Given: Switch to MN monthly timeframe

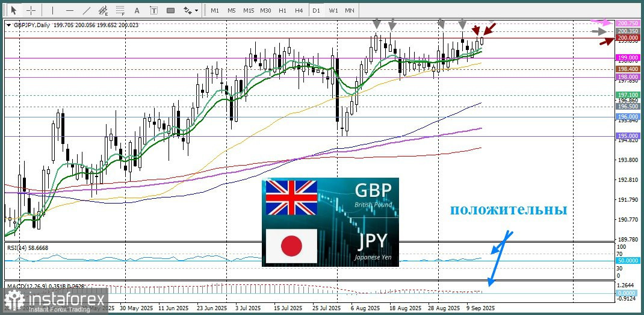Looking at the screenshot, I should (350, 11).
